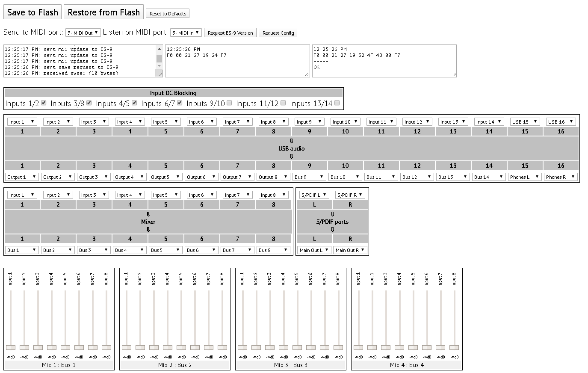Open the Phones L dropdown
The width and height of the screenshot is (588, 373).
point(525,177)
